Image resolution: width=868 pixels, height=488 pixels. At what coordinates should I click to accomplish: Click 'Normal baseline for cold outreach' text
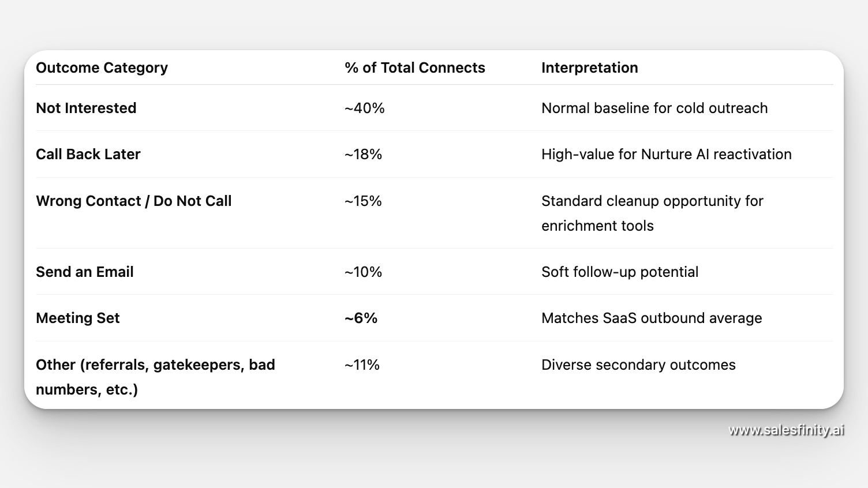654,108
